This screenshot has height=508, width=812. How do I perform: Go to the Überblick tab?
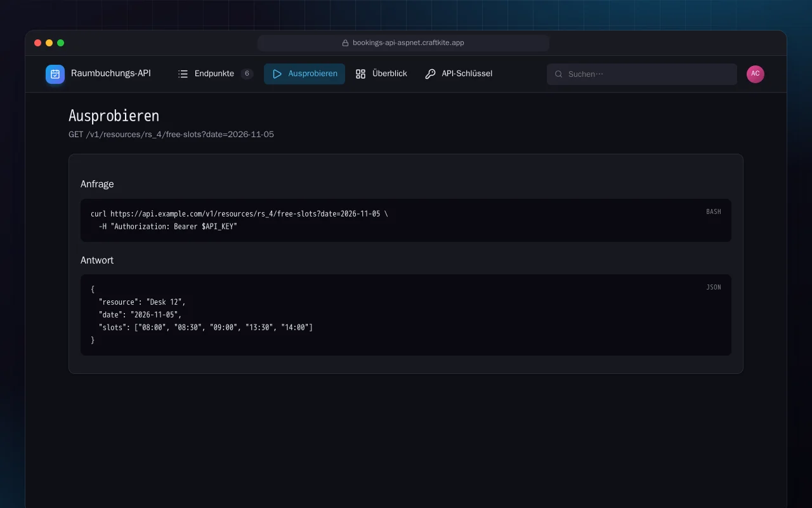[x=381, y=74]
